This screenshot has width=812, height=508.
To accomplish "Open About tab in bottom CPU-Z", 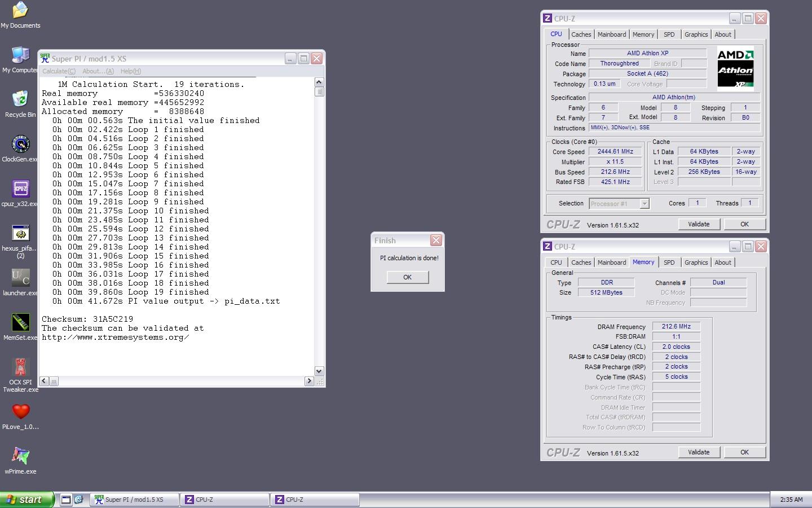I will click(723, 262).
